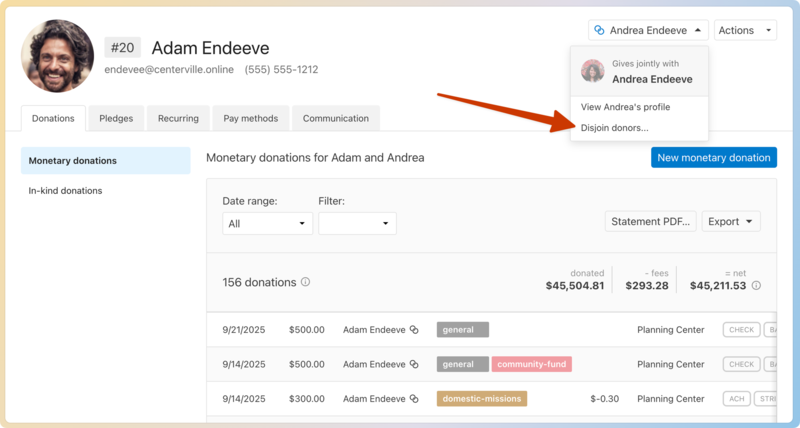
Task: Switch to the Pay methods tab
Action: tap(251, 118)
